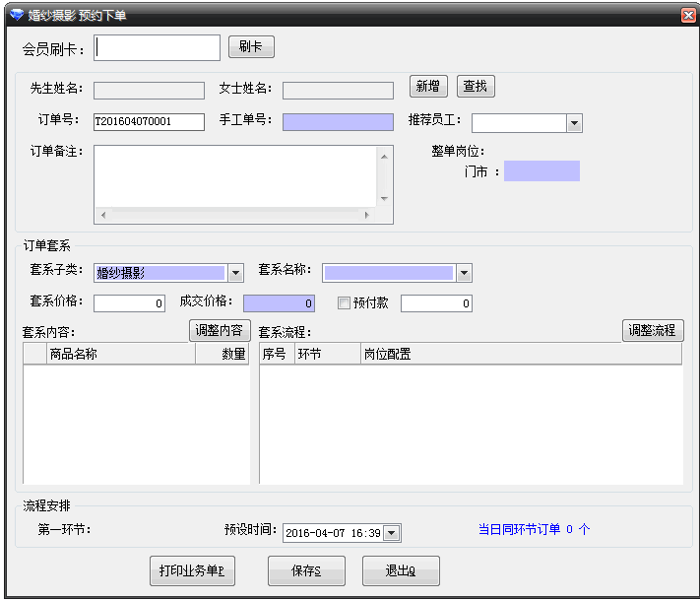
Task: Open the 套系子类 dropdown list
Action: [236, 273]
